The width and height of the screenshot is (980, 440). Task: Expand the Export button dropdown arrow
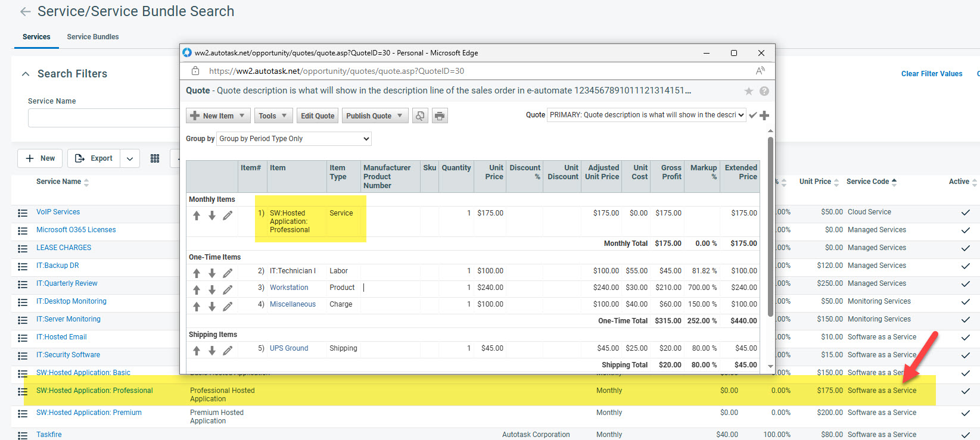click(130, 158)
